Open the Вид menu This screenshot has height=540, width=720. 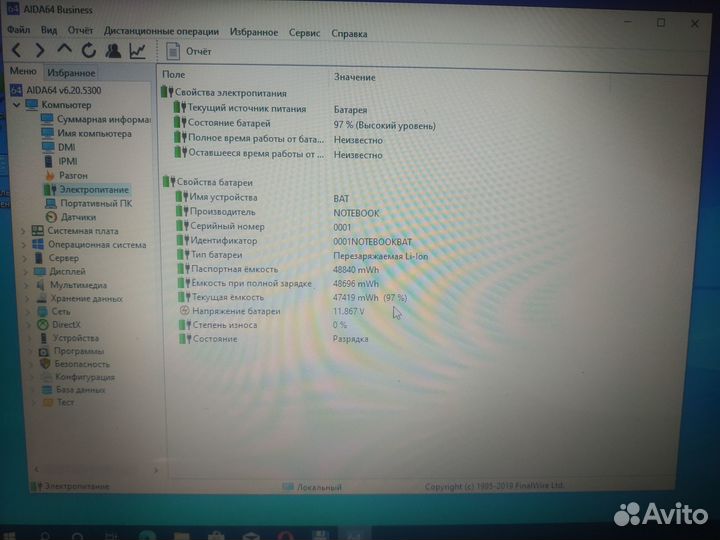click(49, 30)
